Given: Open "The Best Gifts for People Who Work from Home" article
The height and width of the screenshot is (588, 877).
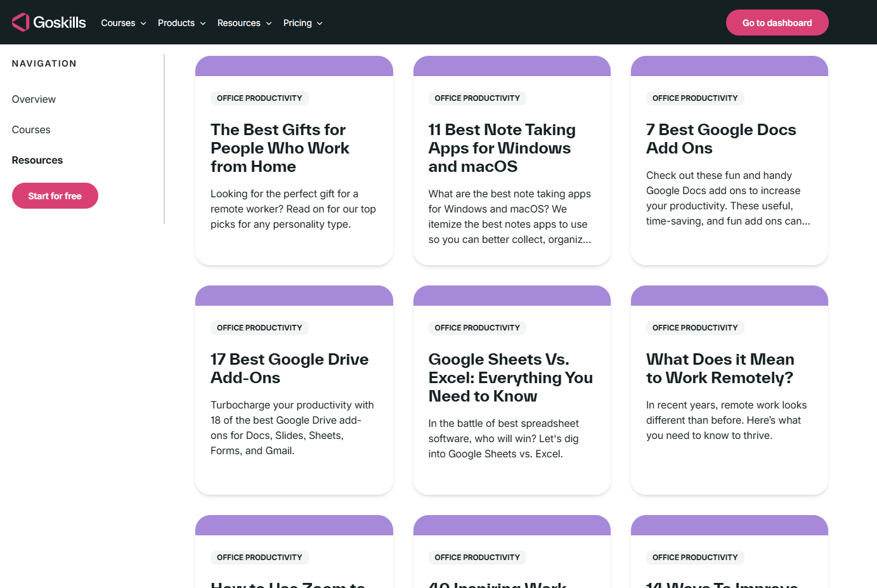Looking at the screenshot, I should [x=280, y=148].
